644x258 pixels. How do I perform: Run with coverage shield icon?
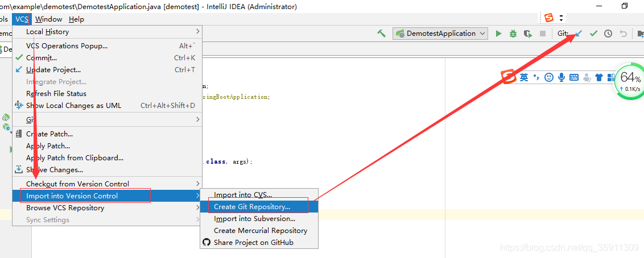528,34
